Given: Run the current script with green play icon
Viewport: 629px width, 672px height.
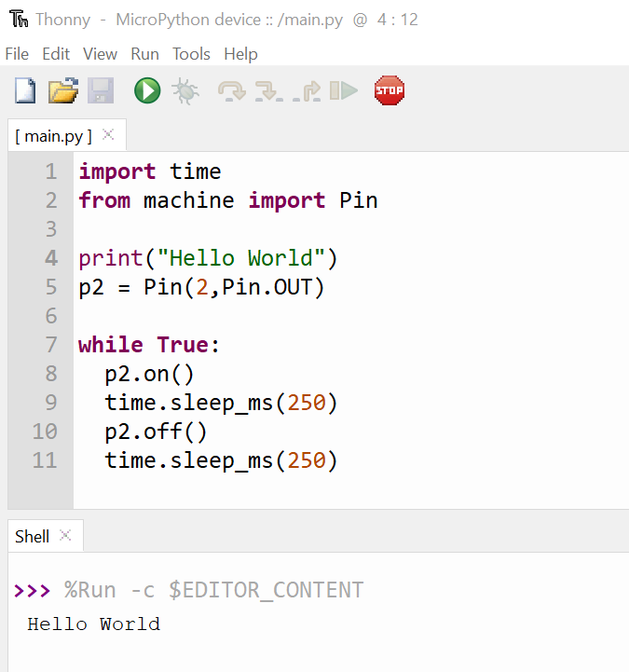Looking at the screenshot, I should [x=147, y=90].
